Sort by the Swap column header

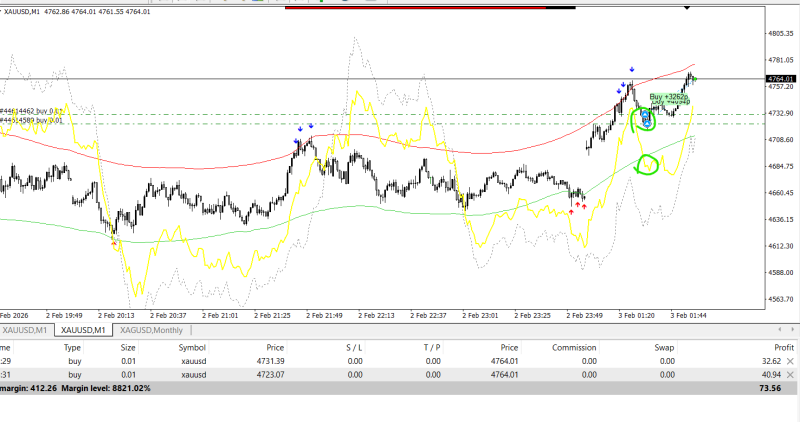click(664, 347)
